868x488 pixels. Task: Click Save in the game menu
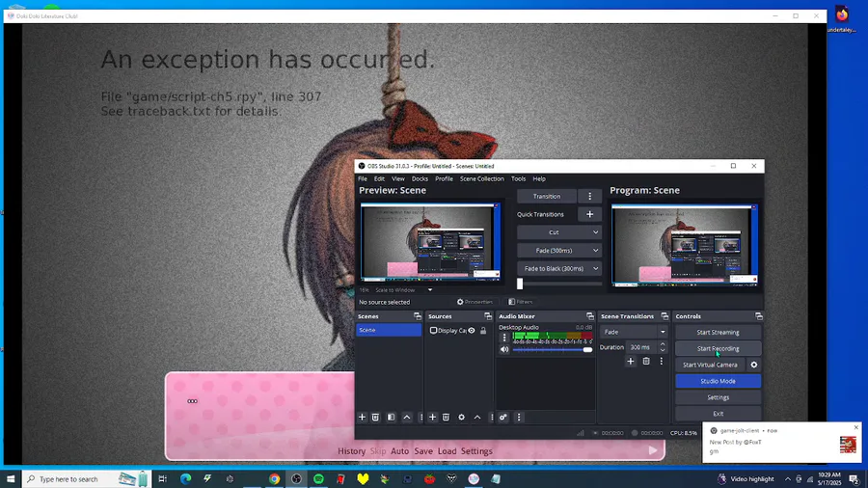coord(423,451)
